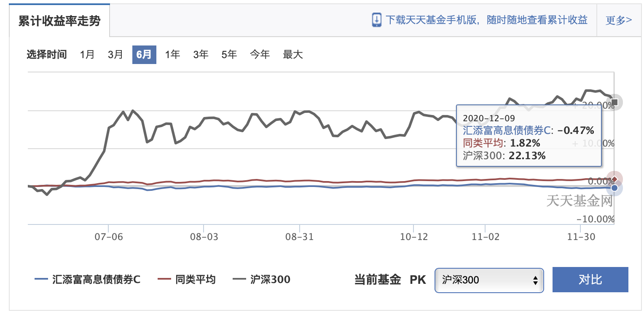Choose the 6月 time range
Image resolution: width=644 pixels, height=315 pixels.
tap(144, 54)
